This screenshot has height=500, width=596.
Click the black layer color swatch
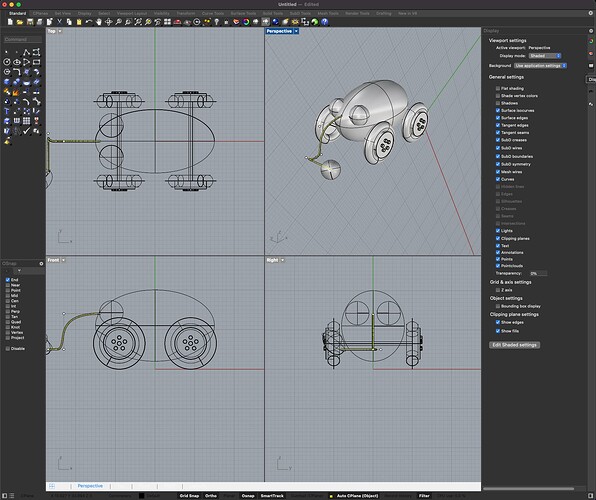click(141, 496)
